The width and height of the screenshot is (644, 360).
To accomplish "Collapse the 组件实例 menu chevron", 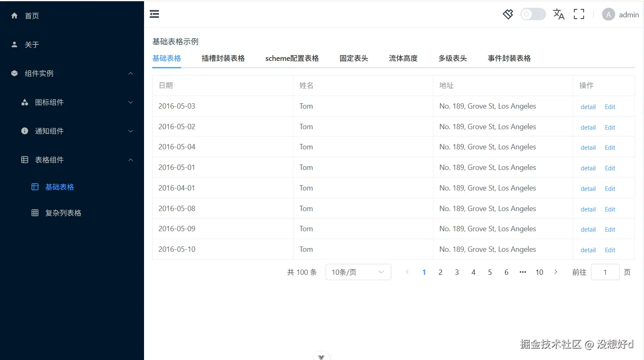I will tap(130, 73).
